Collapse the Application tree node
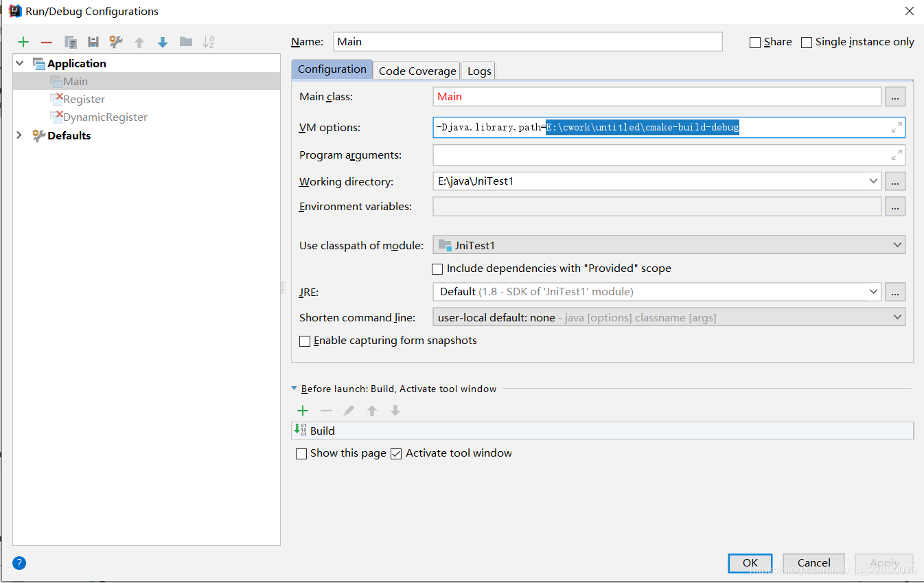This screenshot has width=924, height=583. tap(19, 63)
